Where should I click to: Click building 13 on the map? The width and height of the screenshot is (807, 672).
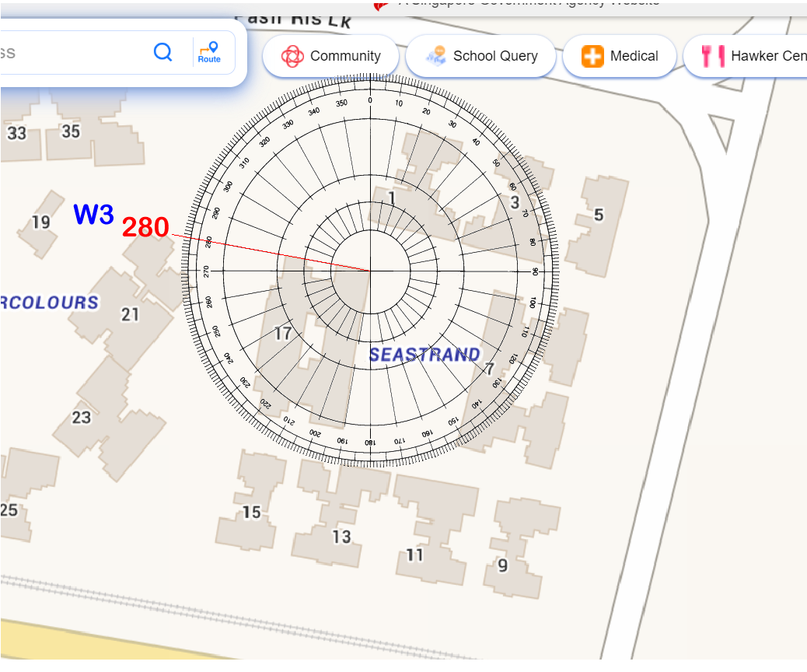(x=341, y=537)
